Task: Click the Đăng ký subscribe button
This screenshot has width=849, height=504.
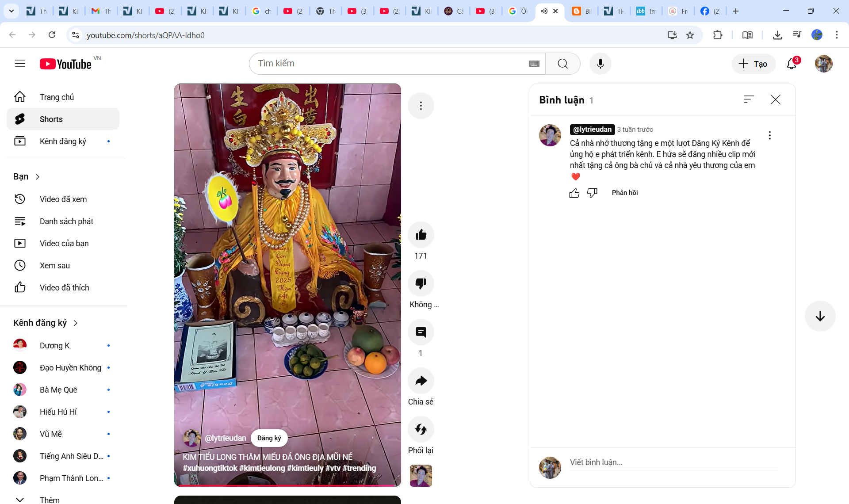Action: [x=269, y=438]
